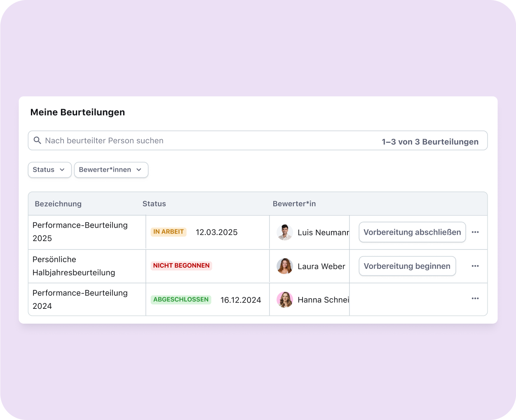Viewport: 516px width, 420px height.
Task: Expand the Bewerter*innen filter dropdown
Action: pyautogui.click(x=111, y=170)
